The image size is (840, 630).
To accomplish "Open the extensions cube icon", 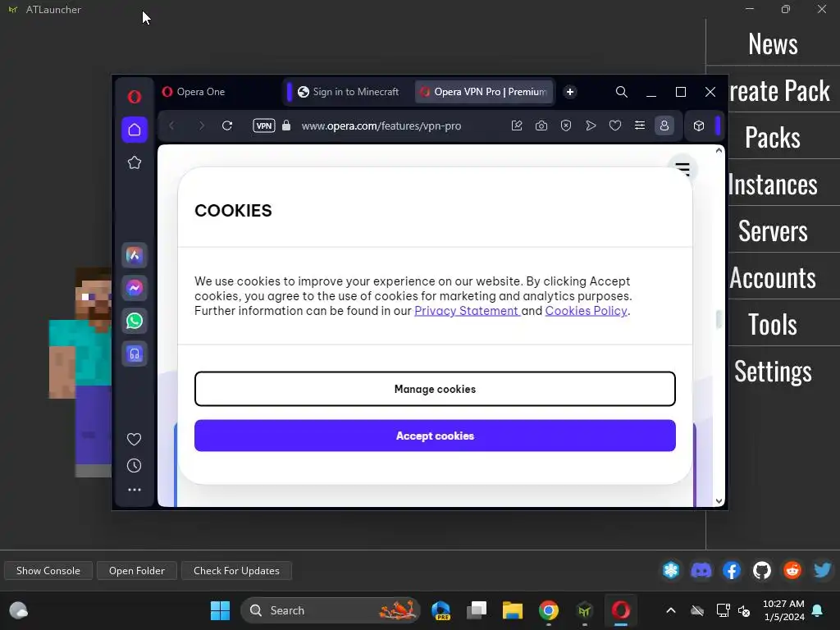I will coord(699,126).
